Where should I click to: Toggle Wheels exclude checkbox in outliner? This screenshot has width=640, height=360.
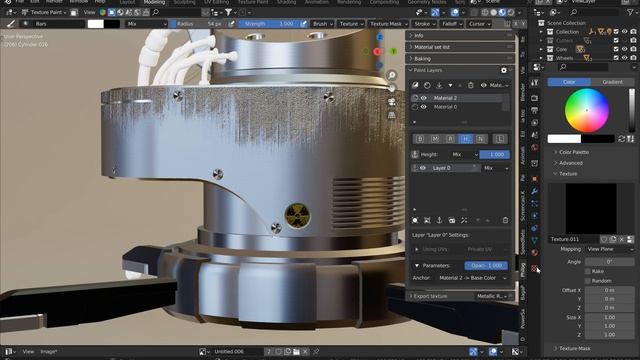(616, 58)
